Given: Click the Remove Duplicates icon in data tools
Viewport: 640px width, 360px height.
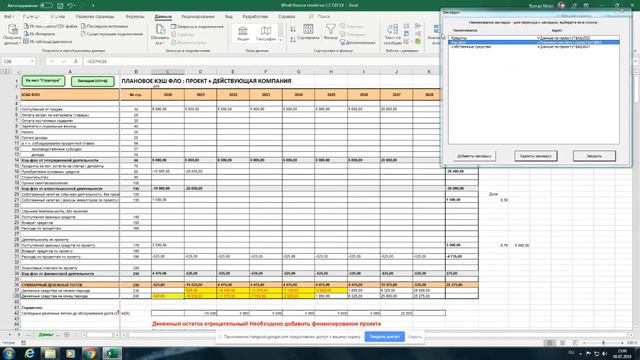Looking at the screenshot, I should 407,34.
